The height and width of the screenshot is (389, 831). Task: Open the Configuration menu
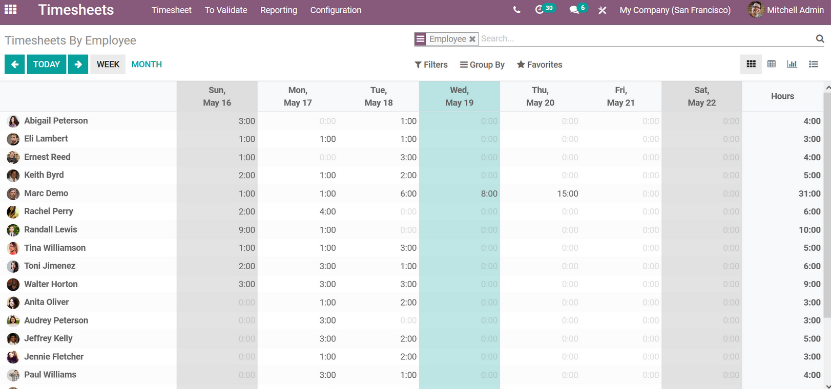click(336, 10)
